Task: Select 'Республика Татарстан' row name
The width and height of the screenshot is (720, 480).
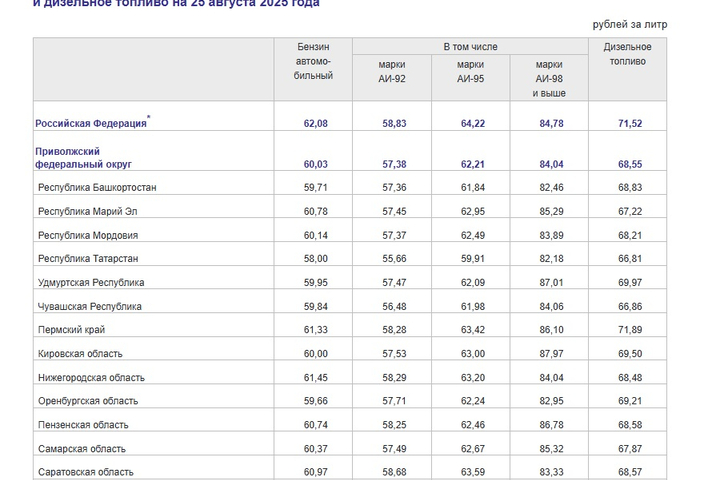Action: click(88, 259)
